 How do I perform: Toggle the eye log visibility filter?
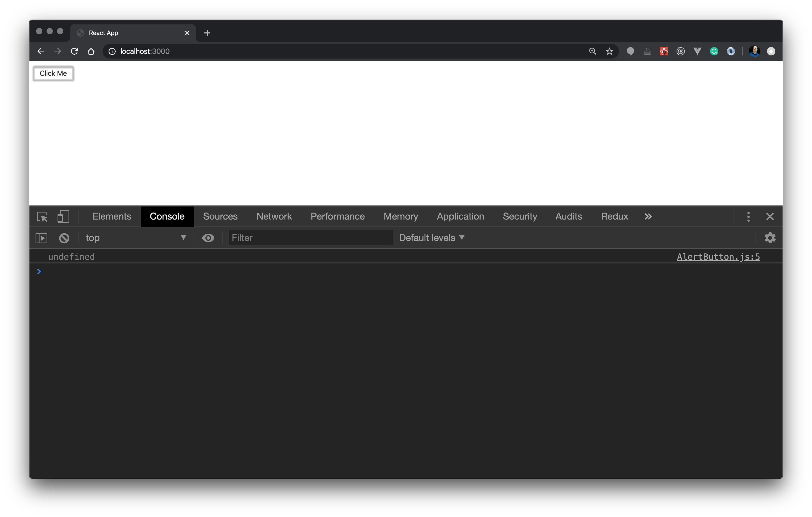(208, 238)
